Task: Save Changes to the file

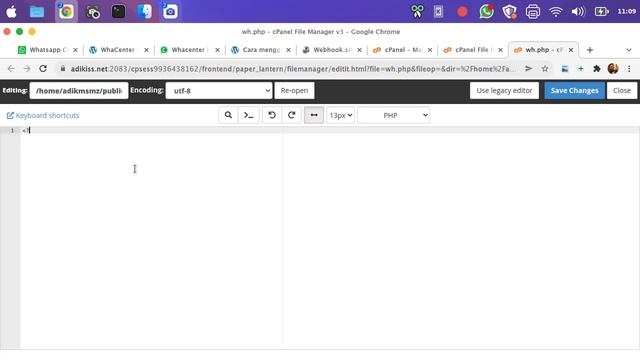Action: pyautogui.click(x=574, y=91)
